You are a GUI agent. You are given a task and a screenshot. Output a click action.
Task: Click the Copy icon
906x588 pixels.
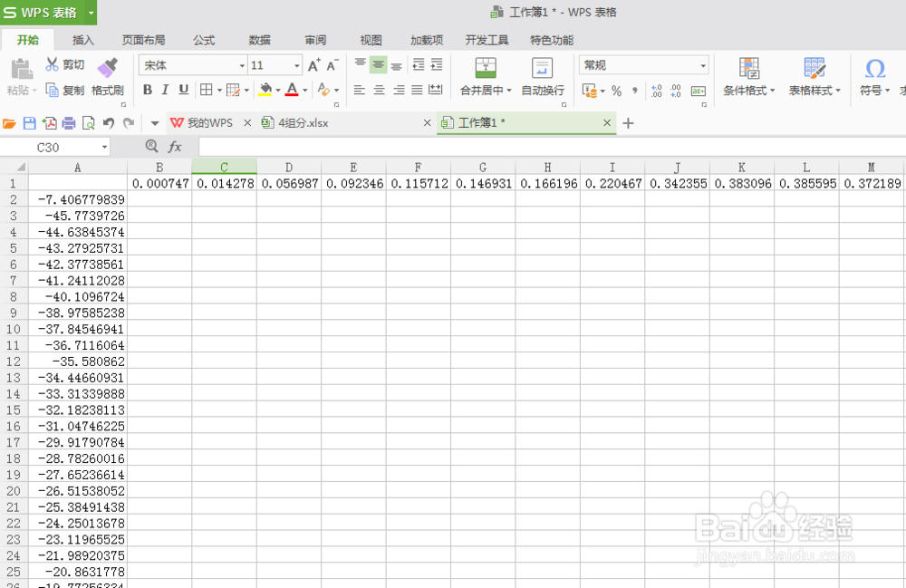tap(52, 90)
